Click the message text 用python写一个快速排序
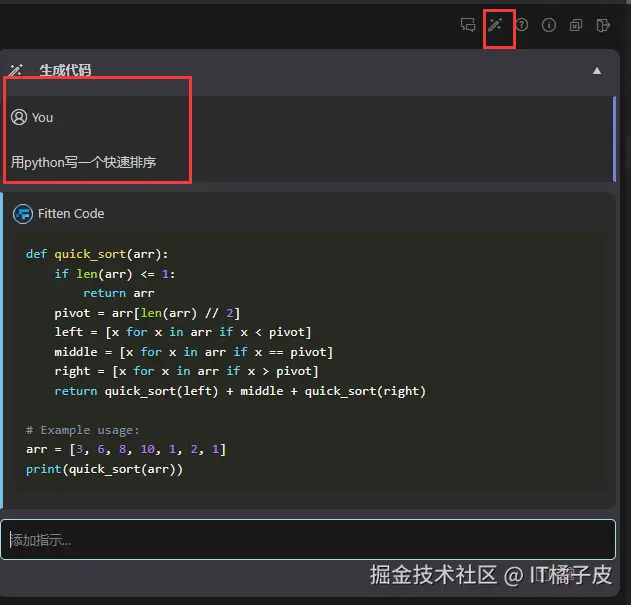The width and height of the screenshot is (631, 605). point(83,162)
